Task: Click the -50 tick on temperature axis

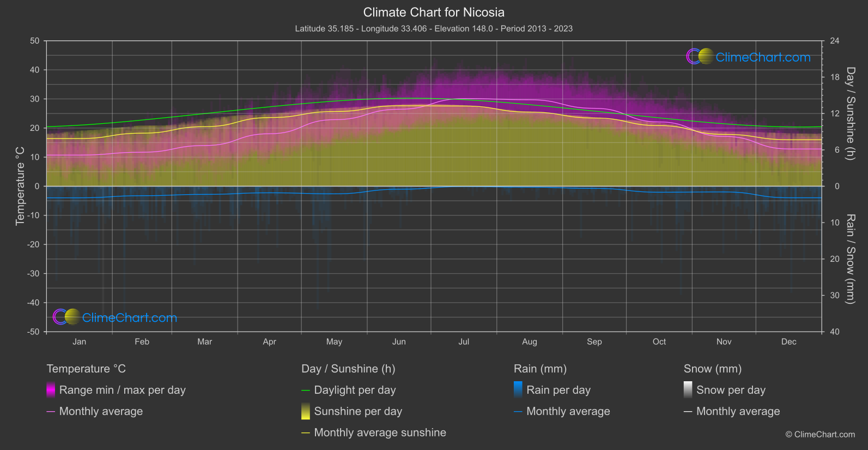Action: (33, 332)
